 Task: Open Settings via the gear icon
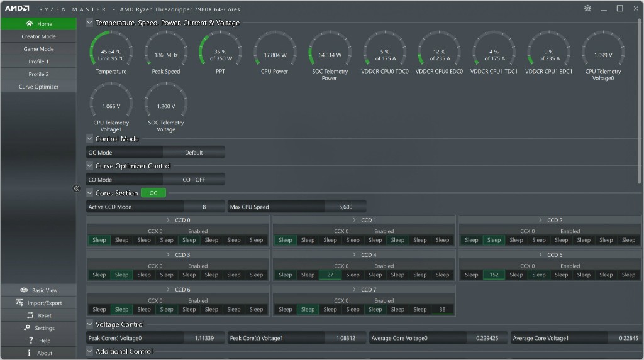(27, 328)
